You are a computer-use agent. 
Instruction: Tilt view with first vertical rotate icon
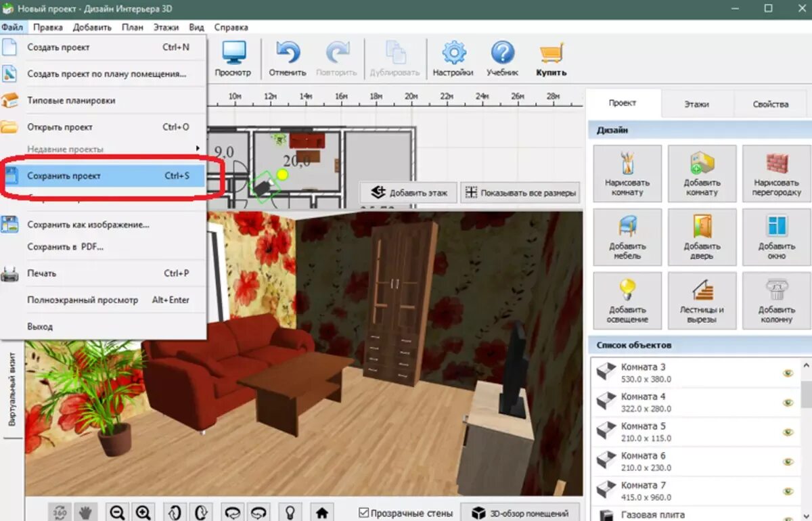click(175, 512)
